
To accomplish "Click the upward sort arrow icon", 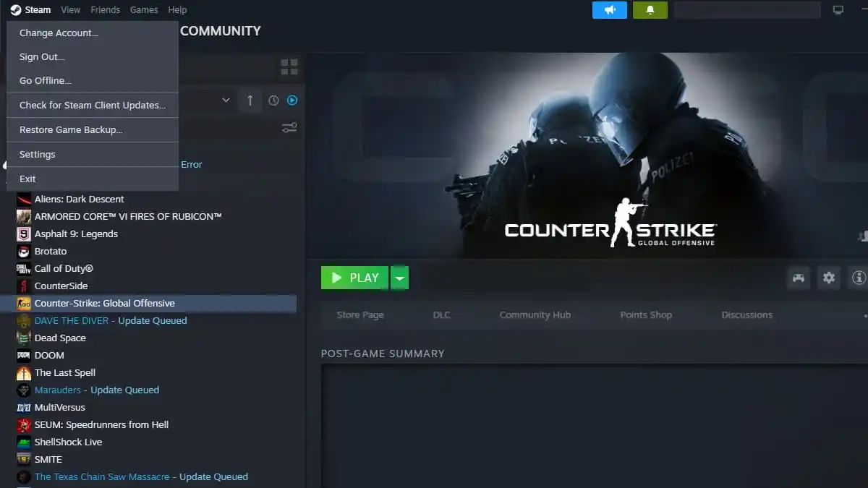I will (x=250, y=100).
